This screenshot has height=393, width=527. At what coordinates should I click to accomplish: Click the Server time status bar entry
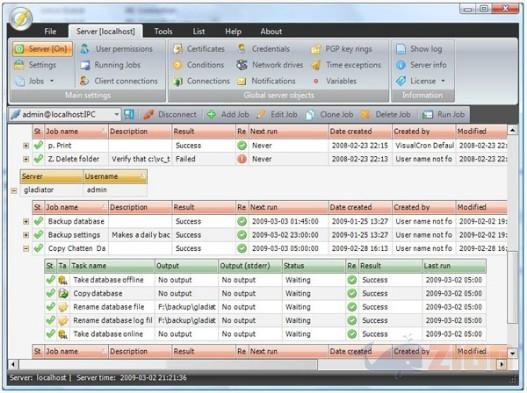pyautogui.click(x=131, y=378)
